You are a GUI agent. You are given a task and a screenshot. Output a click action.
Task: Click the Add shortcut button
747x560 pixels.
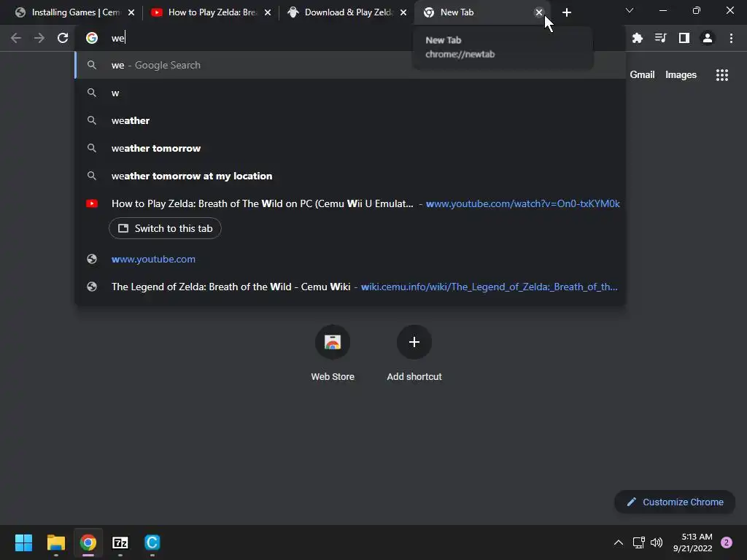point(414,354)
